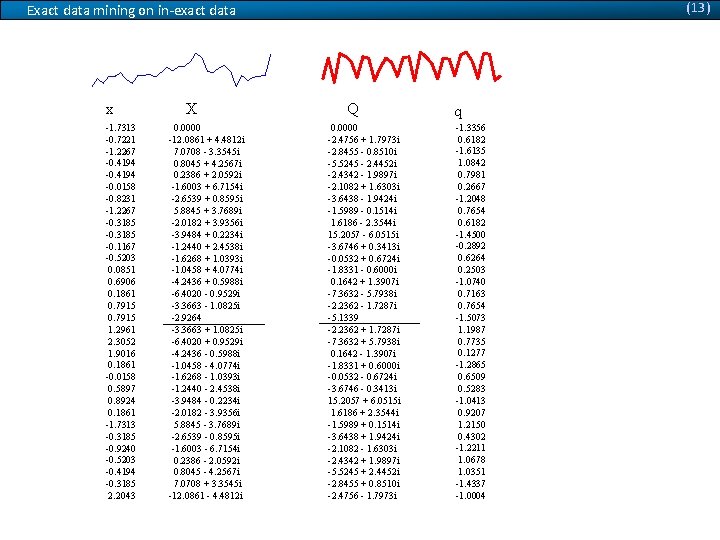
Task: Click the slide title "Exact data mining on in-exact data"
Action: click(131, 11)
